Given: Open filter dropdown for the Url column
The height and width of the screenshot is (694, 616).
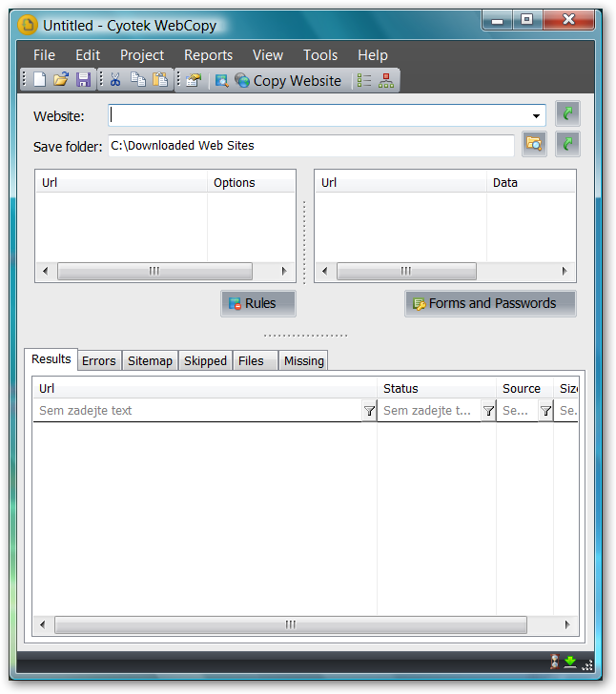Looking at the screenshot, I should (369, 411).
